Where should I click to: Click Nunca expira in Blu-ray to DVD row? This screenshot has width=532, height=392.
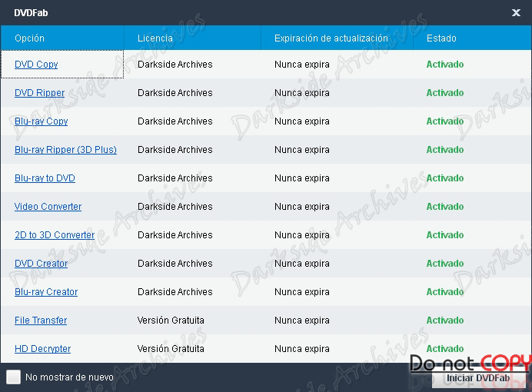(x=302, y=178)
